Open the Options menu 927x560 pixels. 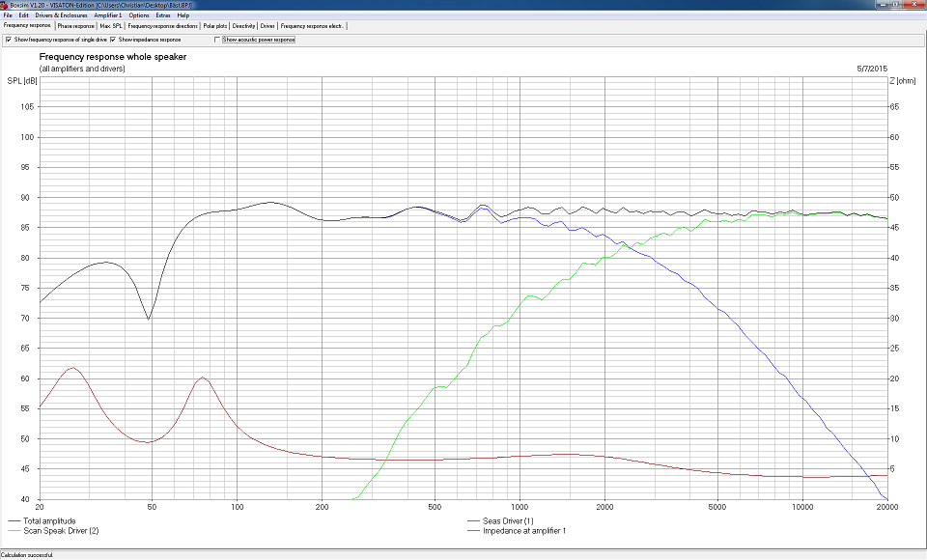click(139, 15)
